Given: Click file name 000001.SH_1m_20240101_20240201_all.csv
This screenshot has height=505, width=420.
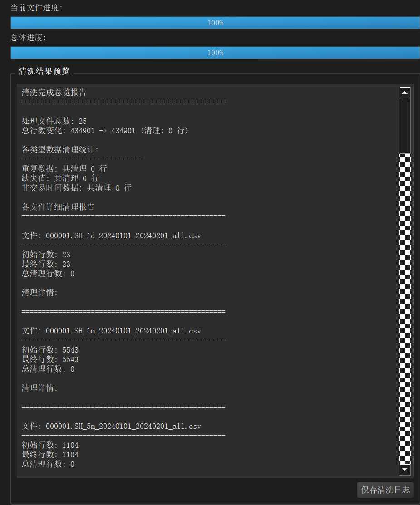Looking at the screenshot, I should click(x=124, y=331).
